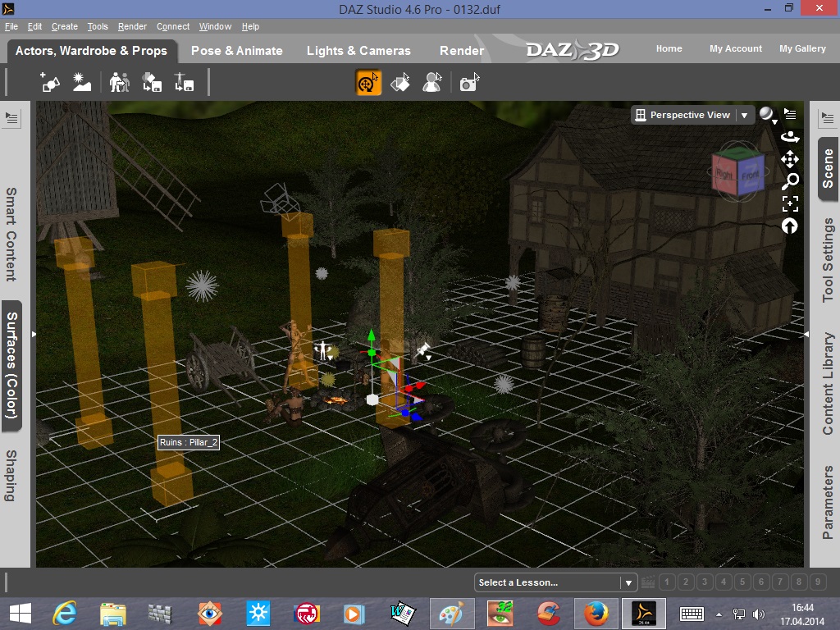This screenshot has width=840, height=630.
Task: Open the Perspective View dropdown arrow
Action: pyautogui.click(x=745, y=115)
